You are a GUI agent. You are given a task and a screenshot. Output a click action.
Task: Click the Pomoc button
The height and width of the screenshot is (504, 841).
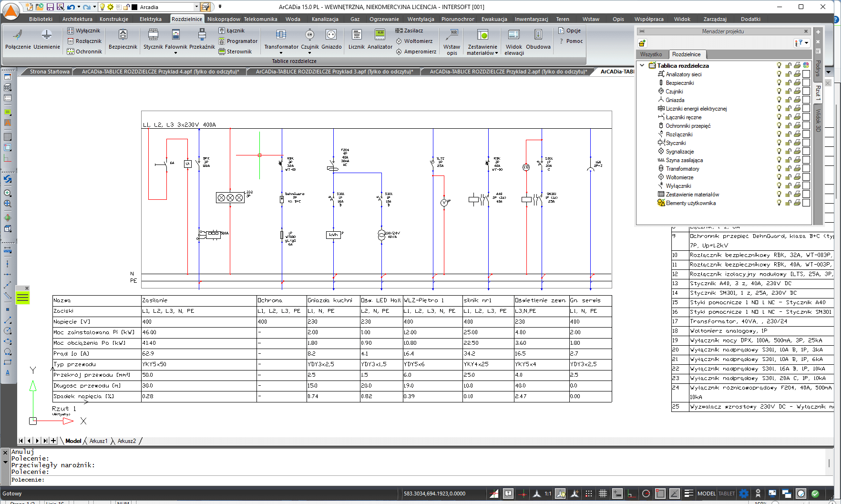point(571,41)
